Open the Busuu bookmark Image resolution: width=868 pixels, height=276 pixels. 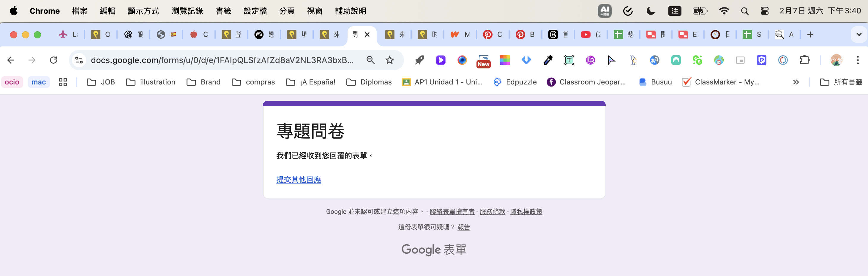point(655,82)
